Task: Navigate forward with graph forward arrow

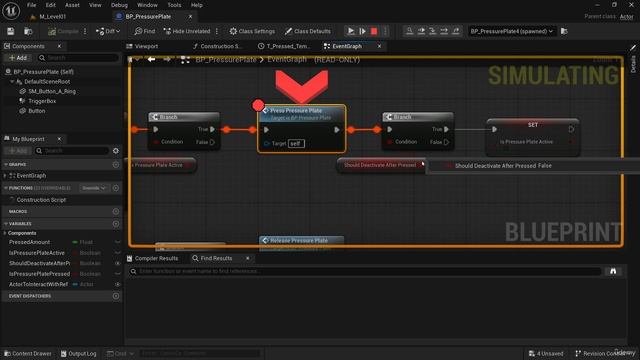Action: [167, 60]
